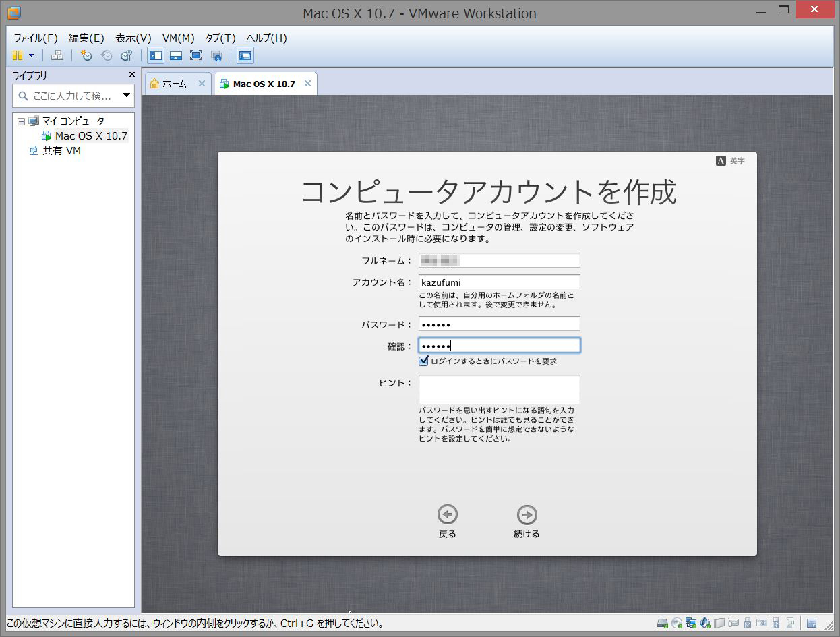Image resolution: width=840 pixels, height=637 pixels.
Task: Open the 編集(E) menu
Action: pyautogui.click(x=86, y=38)
